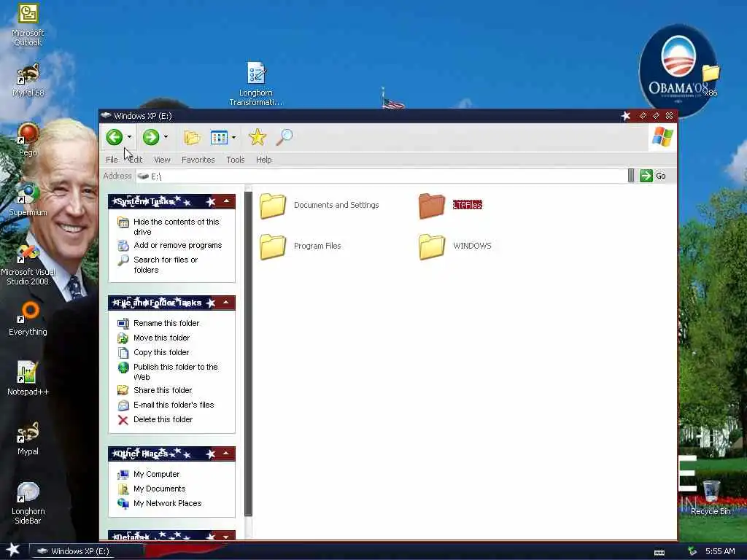
Task: Click the Go button
Action: coord(653,176)
